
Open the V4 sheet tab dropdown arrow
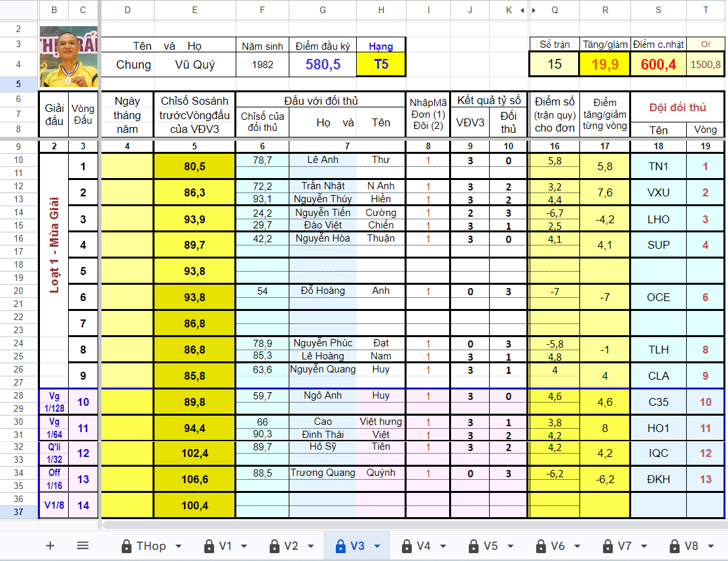pos(443,546)
